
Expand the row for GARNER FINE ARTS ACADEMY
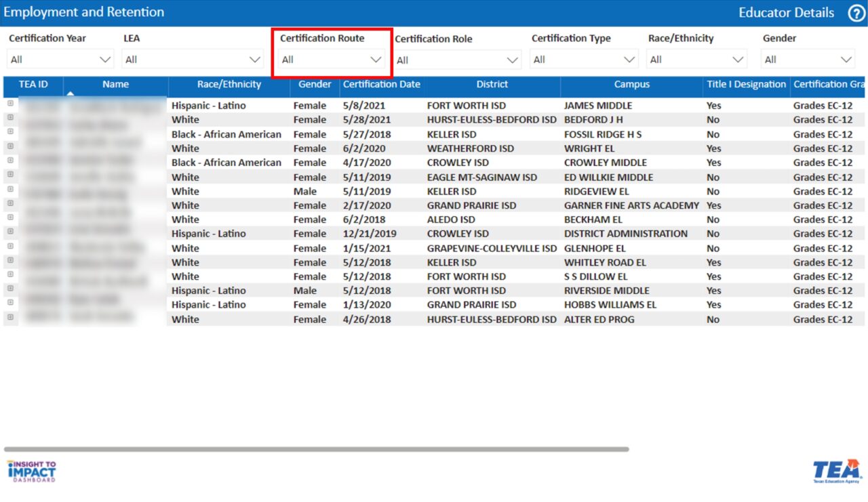(10, 203)
